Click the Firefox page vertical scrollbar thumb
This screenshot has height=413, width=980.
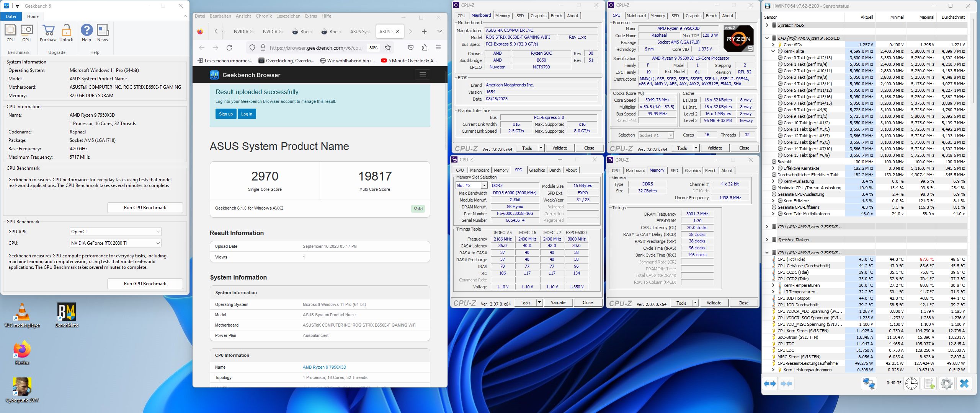(x=446, y=111)
